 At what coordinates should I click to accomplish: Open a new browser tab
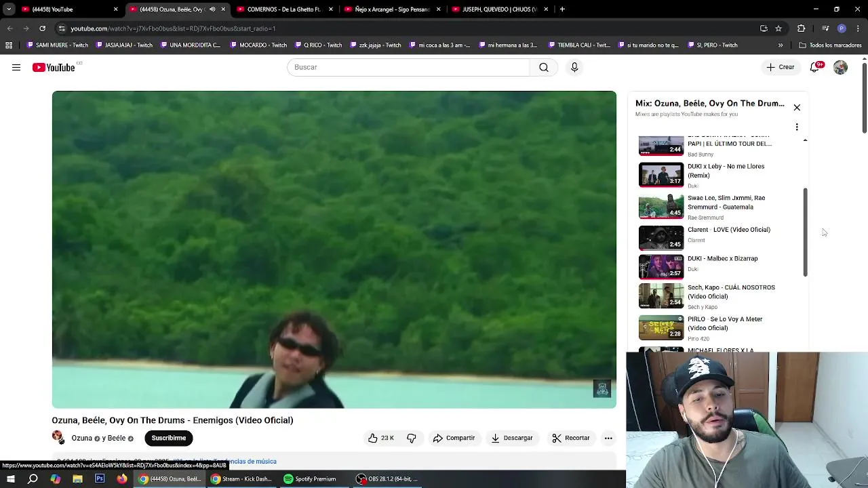click(562, 9)
